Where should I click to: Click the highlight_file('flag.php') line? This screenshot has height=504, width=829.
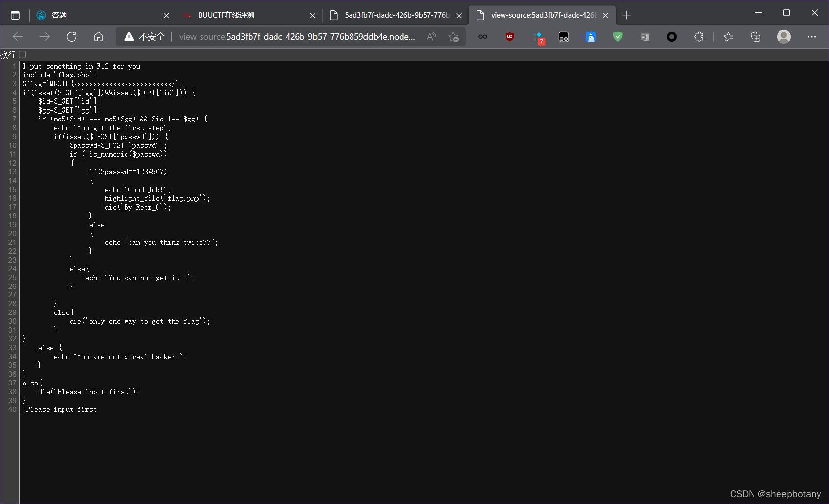(157, 198)
